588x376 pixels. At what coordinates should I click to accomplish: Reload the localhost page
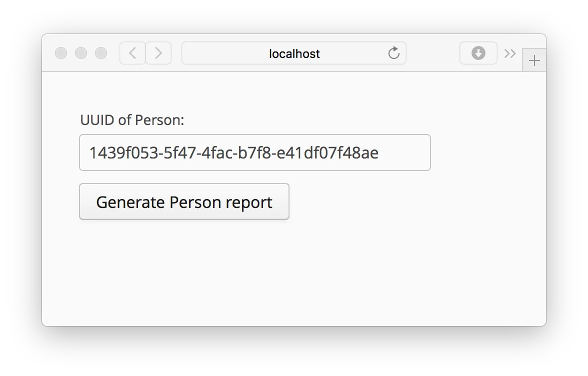[x=394, y=53]
